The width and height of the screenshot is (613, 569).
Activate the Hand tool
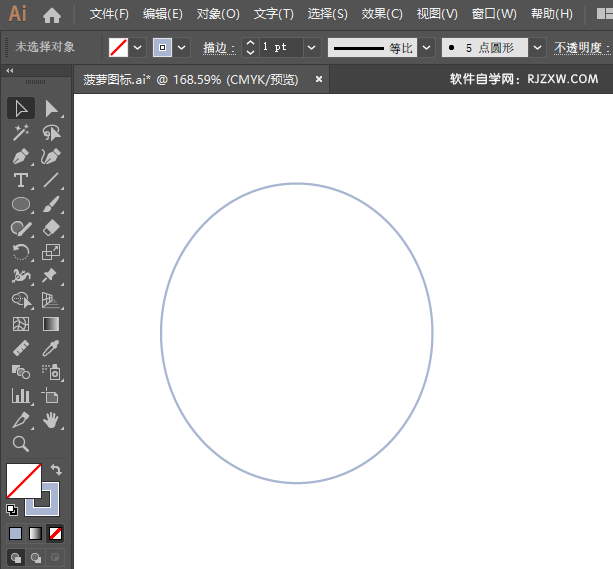[51, 421]
